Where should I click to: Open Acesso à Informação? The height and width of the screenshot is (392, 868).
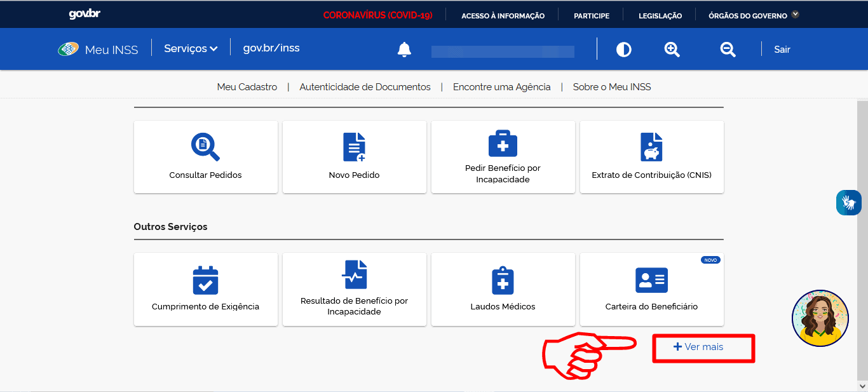tap(503, 16)
